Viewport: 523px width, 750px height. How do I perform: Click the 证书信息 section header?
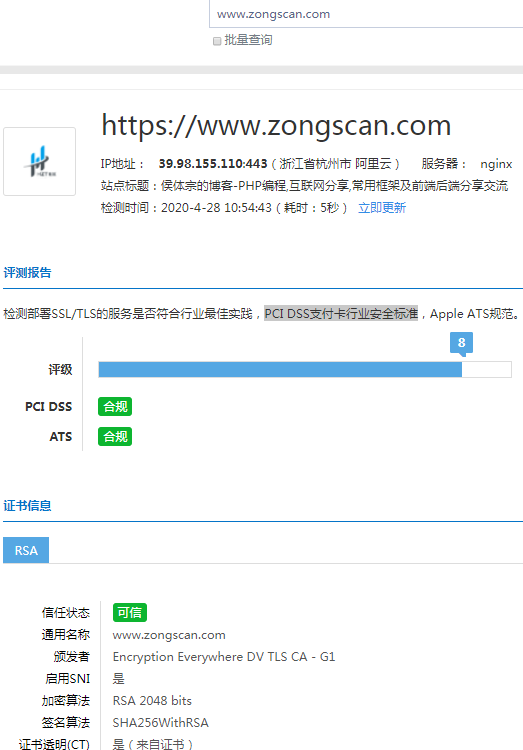(x=27, y=506)
